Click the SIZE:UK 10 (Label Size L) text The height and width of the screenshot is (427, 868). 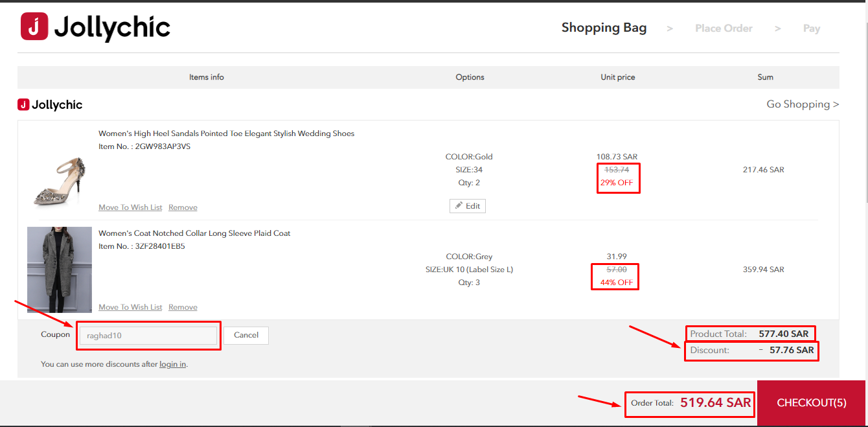point(469,270)
